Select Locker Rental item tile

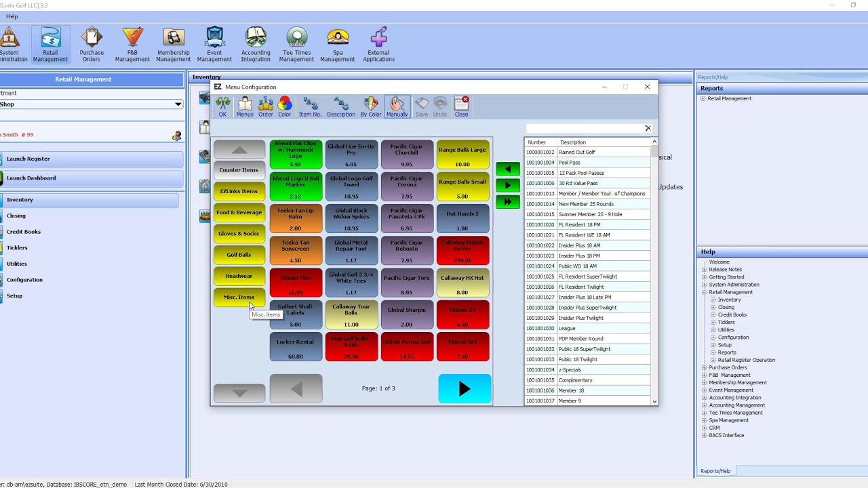296,347
